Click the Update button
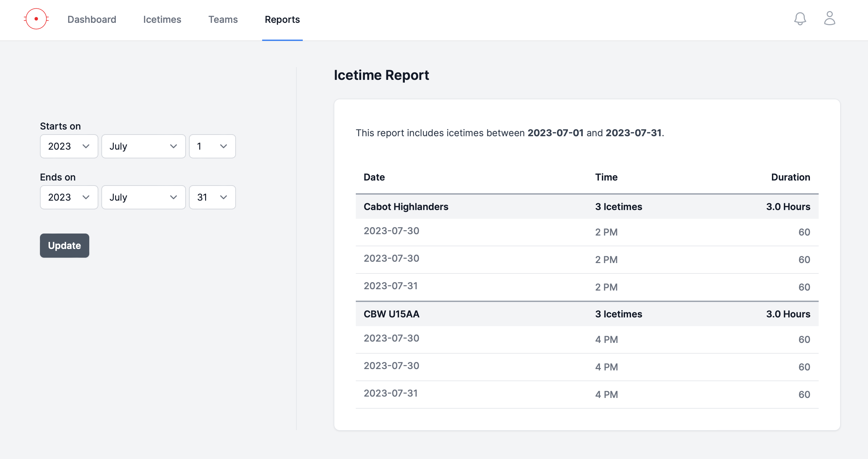This screenshot has width=868, height=459. point(65,246)
